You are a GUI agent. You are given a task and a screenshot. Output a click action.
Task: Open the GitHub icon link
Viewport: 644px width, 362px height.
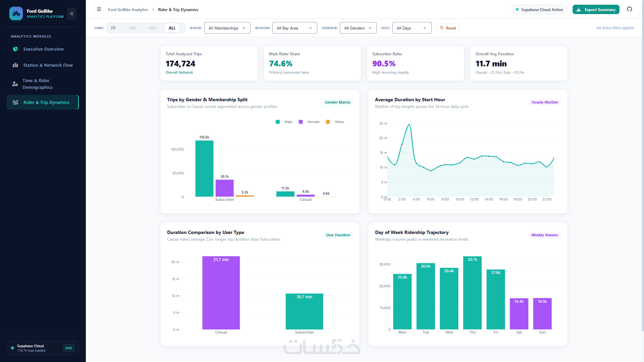point(629,9)
